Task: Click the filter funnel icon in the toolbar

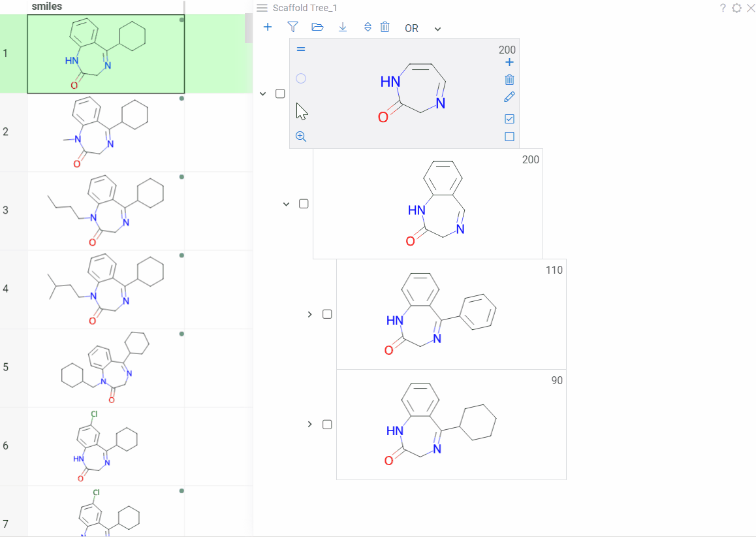Action: [292, 27]
